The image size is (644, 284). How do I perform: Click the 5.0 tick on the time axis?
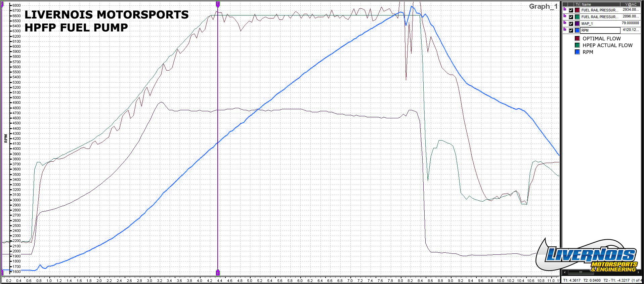[250, 281]
